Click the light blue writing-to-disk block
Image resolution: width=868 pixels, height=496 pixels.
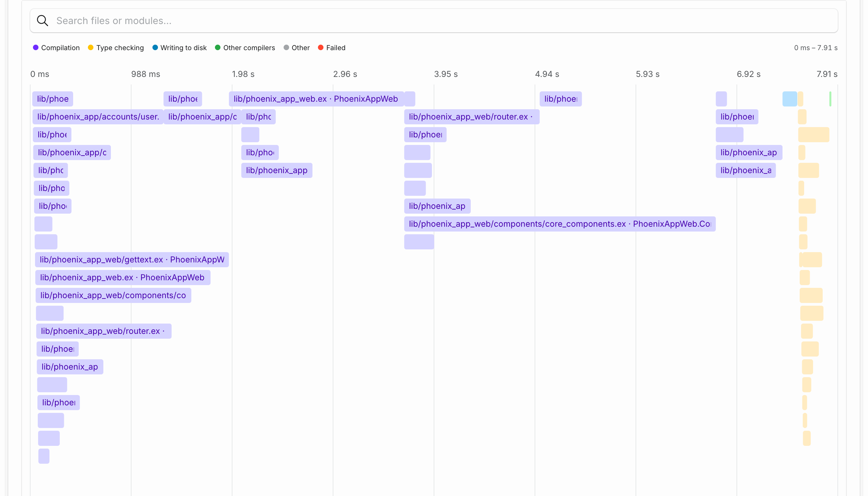pos(790,99)
